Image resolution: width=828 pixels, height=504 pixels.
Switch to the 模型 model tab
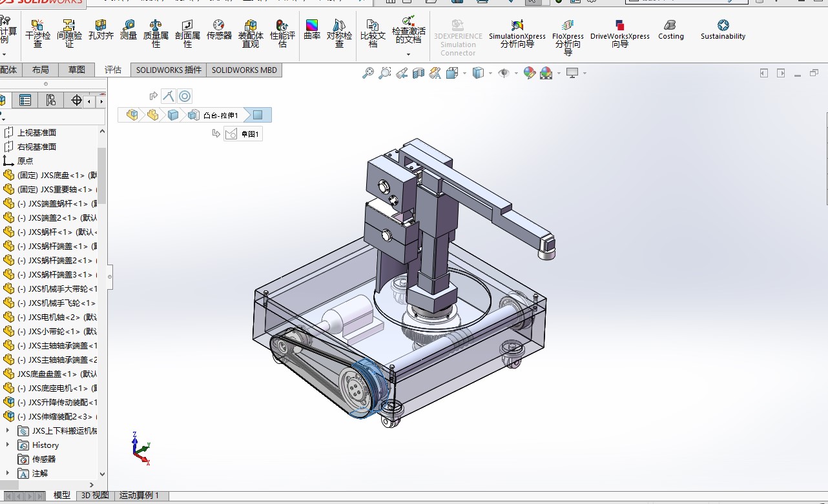click(x=62, y=496)
